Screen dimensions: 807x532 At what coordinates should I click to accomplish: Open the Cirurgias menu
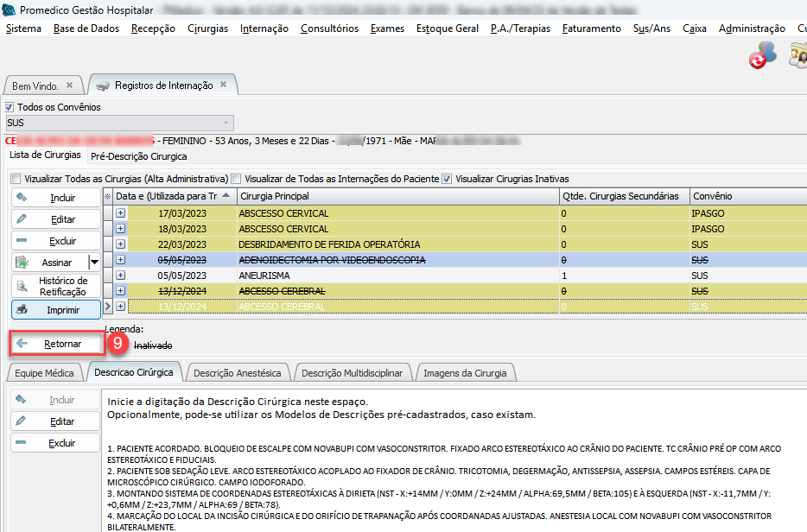click(x=208, y=28)
